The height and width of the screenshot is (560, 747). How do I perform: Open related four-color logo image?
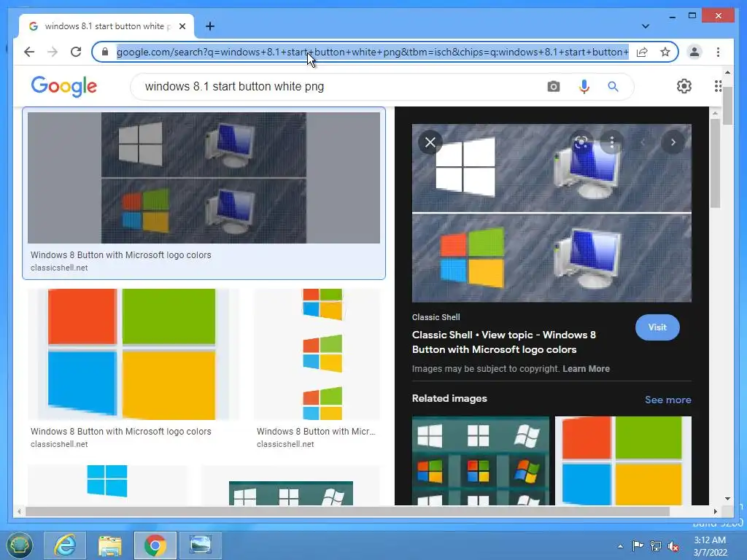[623, 461]
